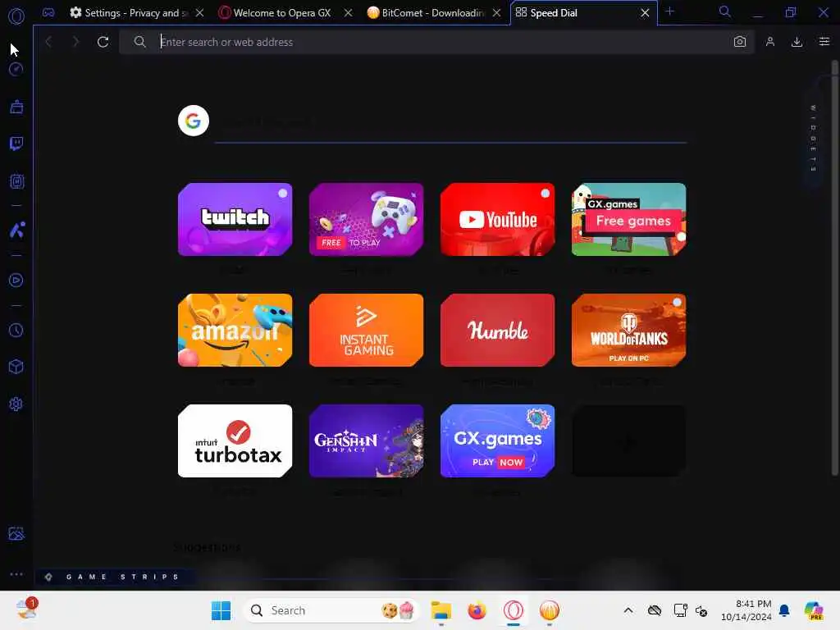Image resolution: width=840 pixels, height=630 pixels.
Task: Go forward using forward arrow
Action: pos(75,42)
